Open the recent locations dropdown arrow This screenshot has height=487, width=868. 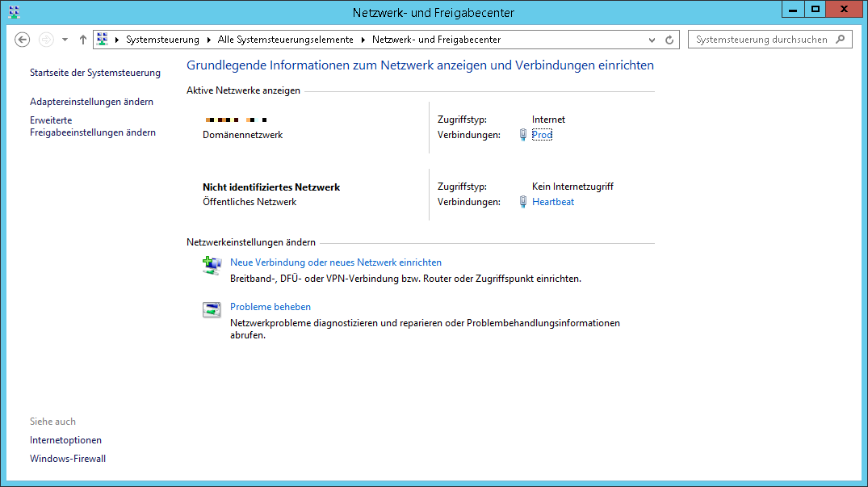pos(65,40)
